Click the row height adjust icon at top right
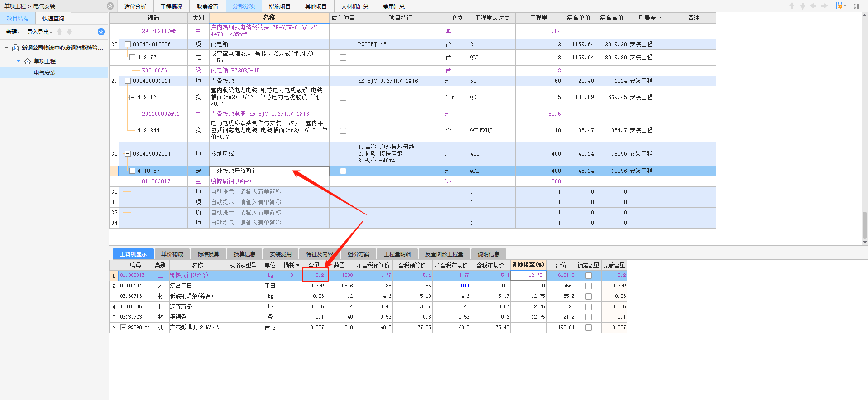This screenshot has width=868, height=400. coord(856,6)
